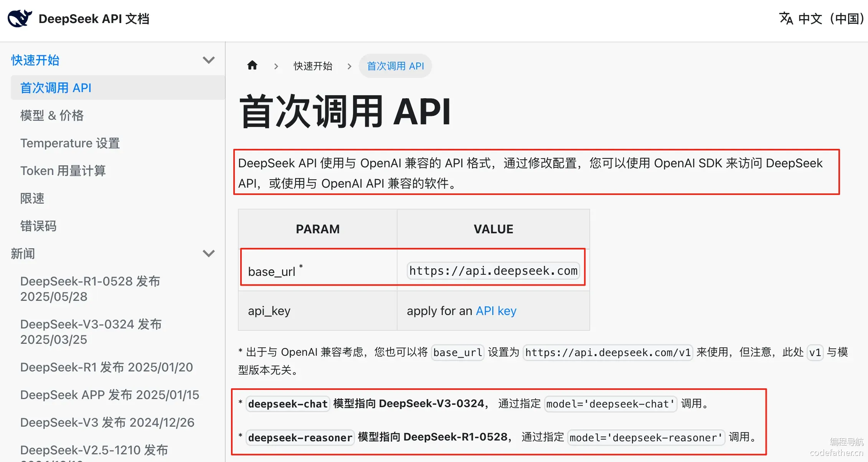
Task: Open Token 用量计算 sidebar page
Action: click(63, 171)
